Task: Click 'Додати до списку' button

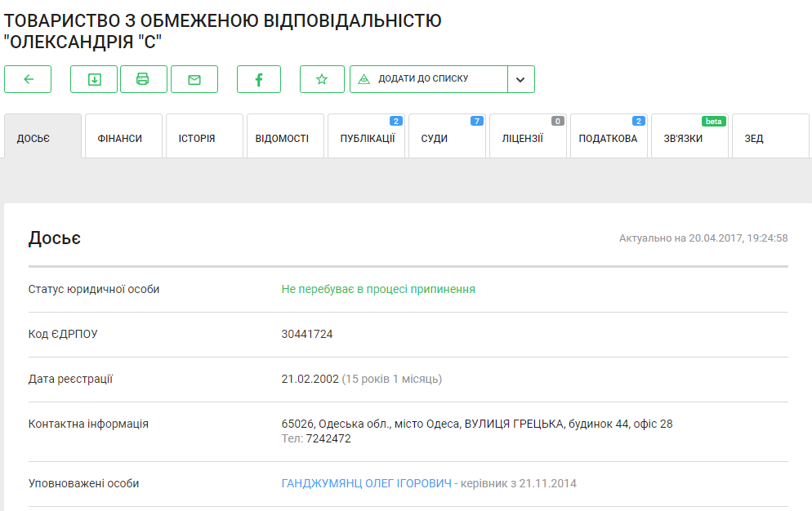Action: (428, 79)
